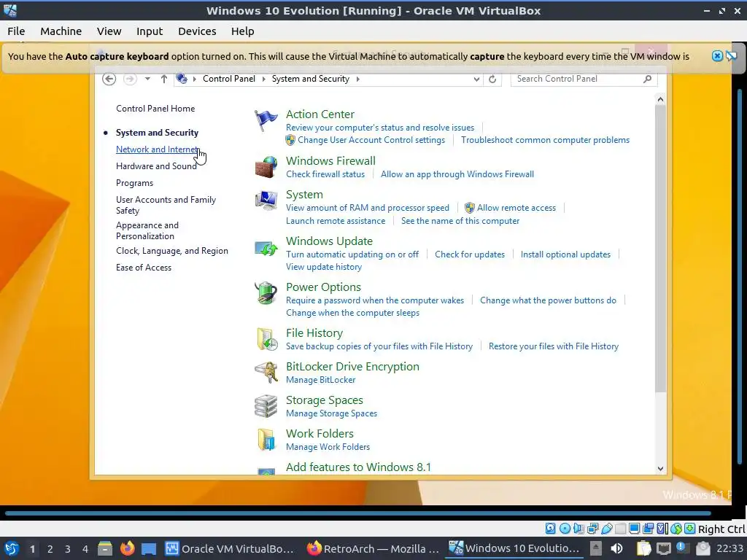
Task: Switch to Oracle VM VirtualBox Manager taskbar window
Action: coord(230,548)
